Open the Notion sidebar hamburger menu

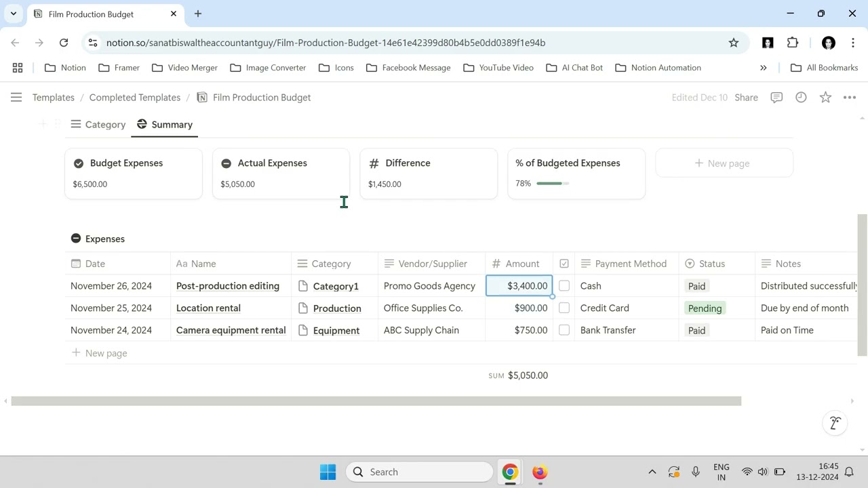point(16,98)
